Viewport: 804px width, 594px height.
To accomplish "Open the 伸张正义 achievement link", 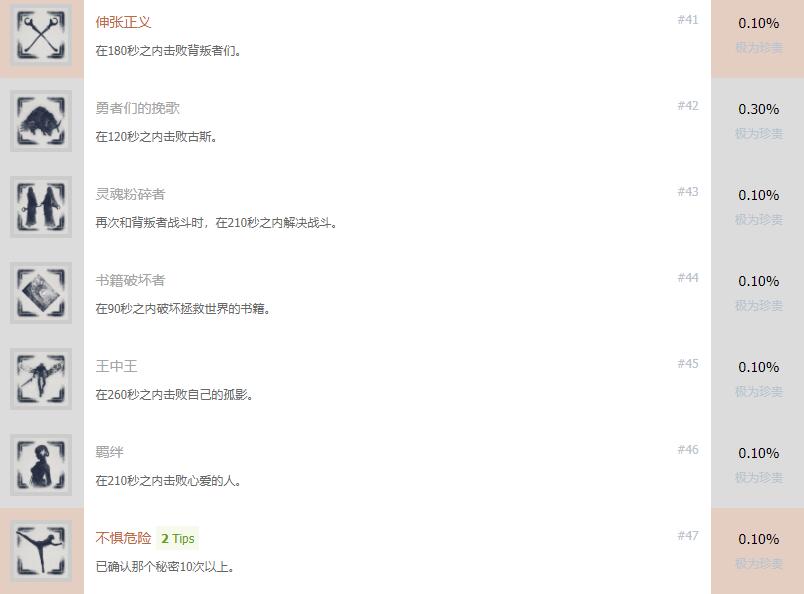I will tap(123, 22).
